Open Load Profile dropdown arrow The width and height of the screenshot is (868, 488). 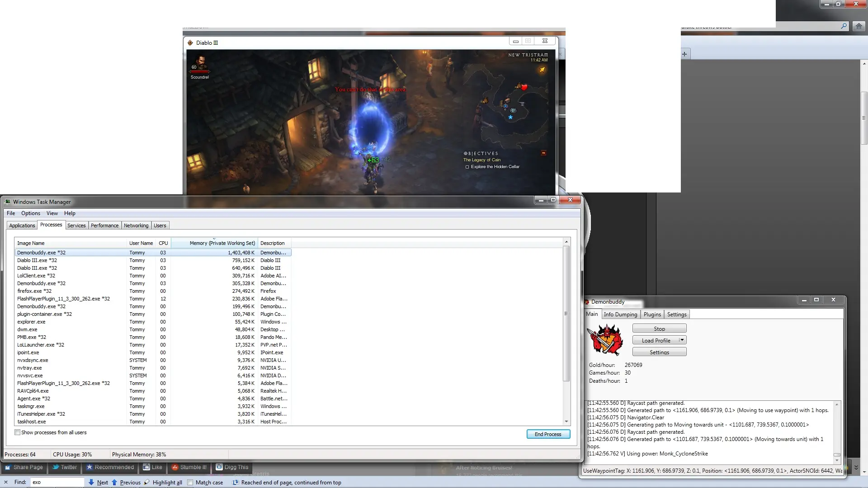coord(682,340)
